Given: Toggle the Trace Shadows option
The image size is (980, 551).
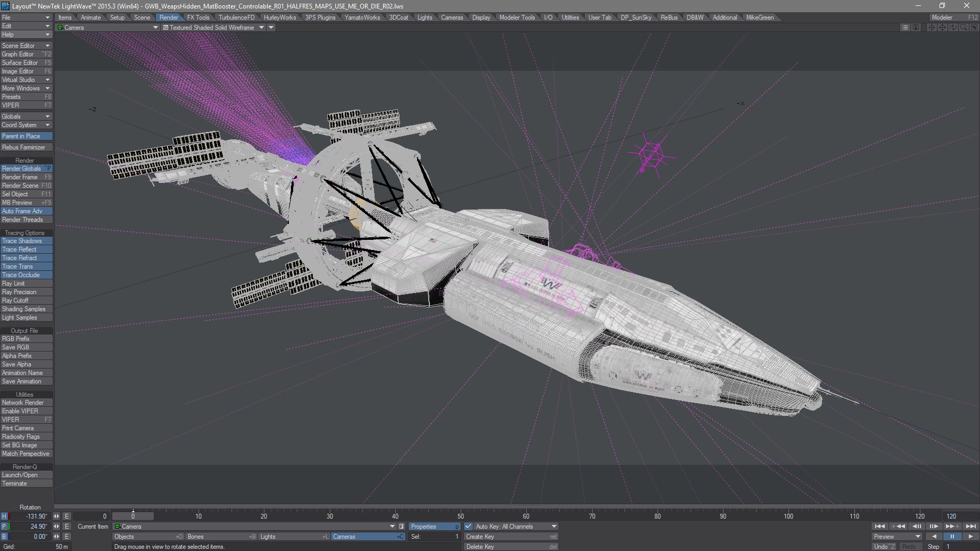Looking at the screenshot, I should click(26, 241).
